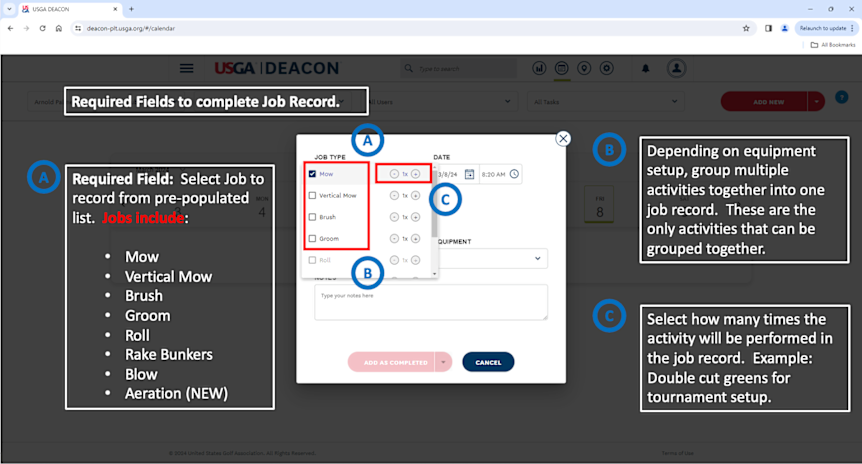Increase the Mow repetition count
862x464 pixels.
416,174
